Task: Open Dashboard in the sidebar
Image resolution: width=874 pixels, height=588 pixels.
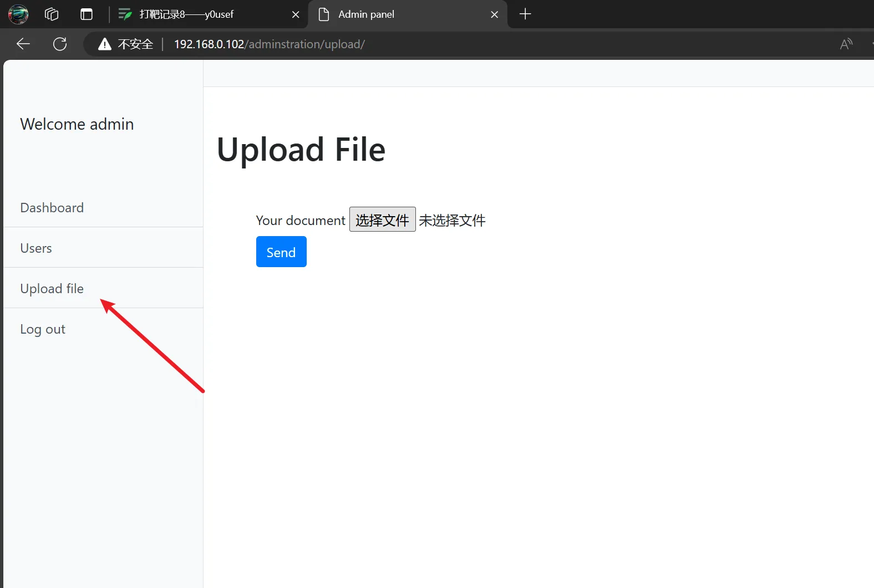Action: [52, 208]
